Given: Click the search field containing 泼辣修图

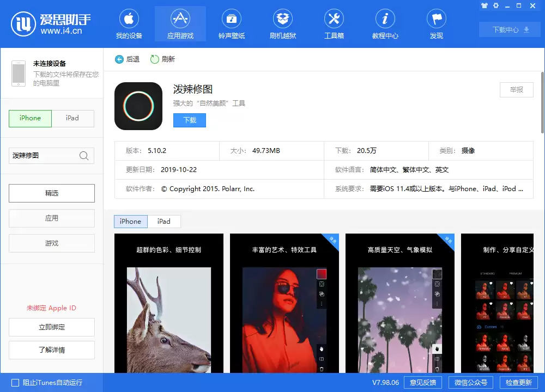Looking at the screenshot, I should [x=51, y=156].
